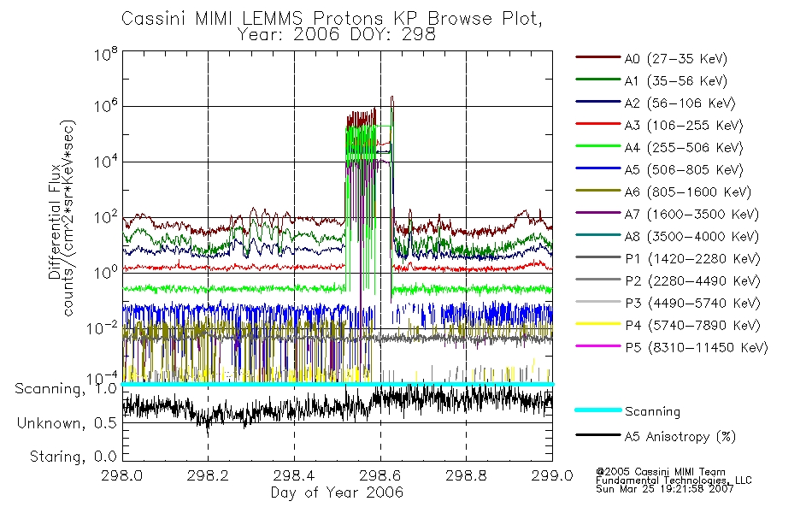Viewport: 812px width, 513px height.
Task: Click the A1 (35-56 KeV) legend label
Action: (x=676, y=81)
